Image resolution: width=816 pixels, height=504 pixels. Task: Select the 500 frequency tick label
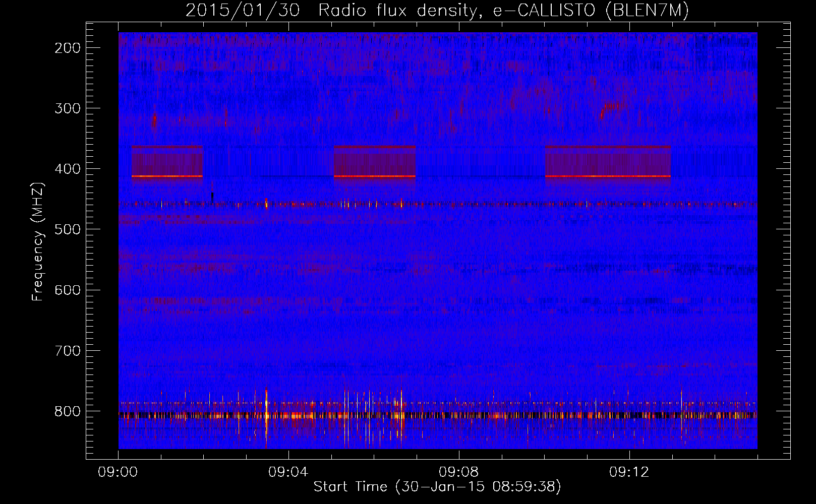click(67, 229)
